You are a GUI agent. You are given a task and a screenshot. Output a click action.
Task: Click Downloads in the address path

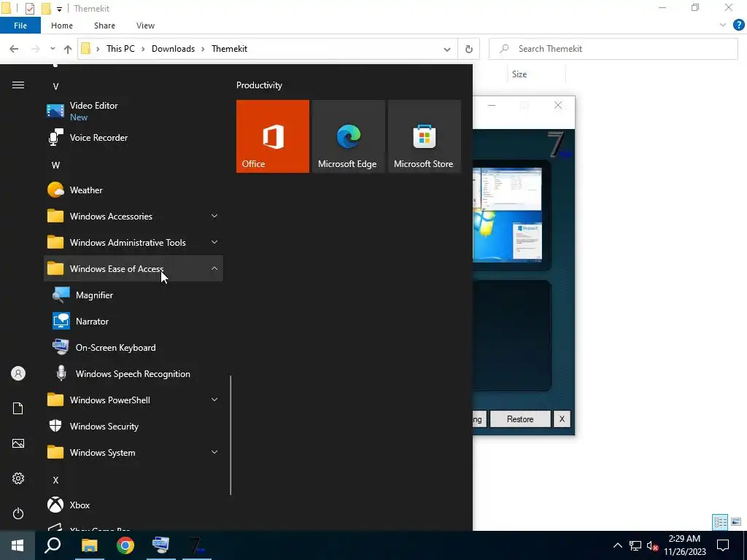click(x=173, y=49)
